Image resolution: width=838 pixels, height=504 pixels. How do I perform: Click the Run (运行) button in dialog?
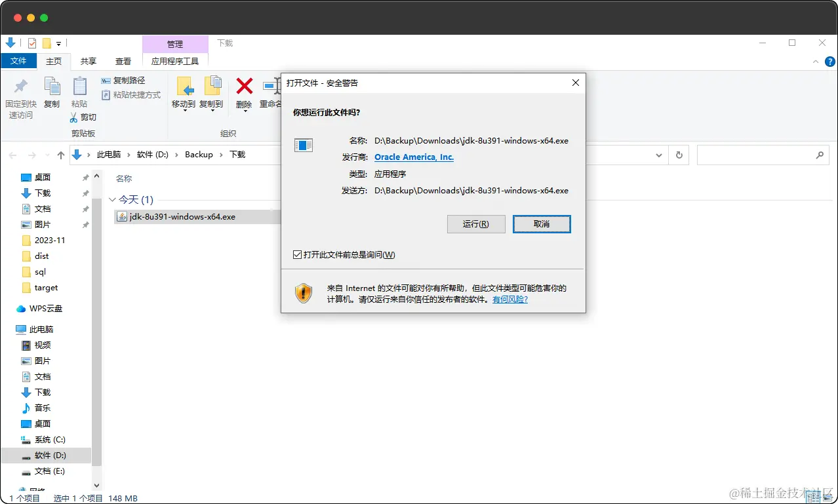(x=476, y=224)
